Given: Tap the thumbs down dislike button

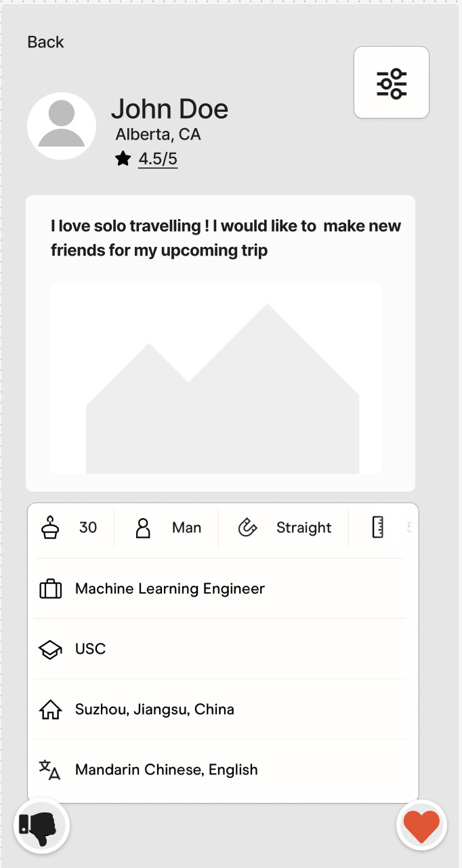Looking at the screenshot, I should point(41,825).
